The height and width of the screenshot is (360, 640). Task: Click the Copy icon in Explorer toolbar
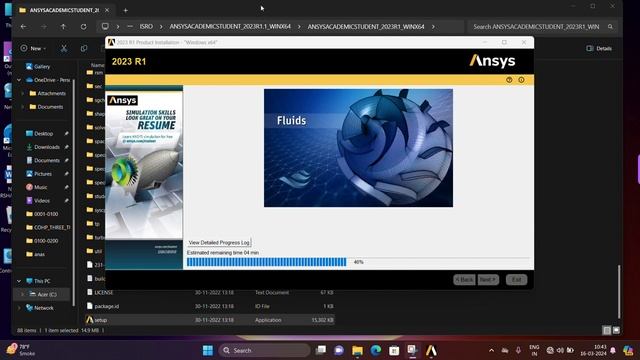pos(84,48)
